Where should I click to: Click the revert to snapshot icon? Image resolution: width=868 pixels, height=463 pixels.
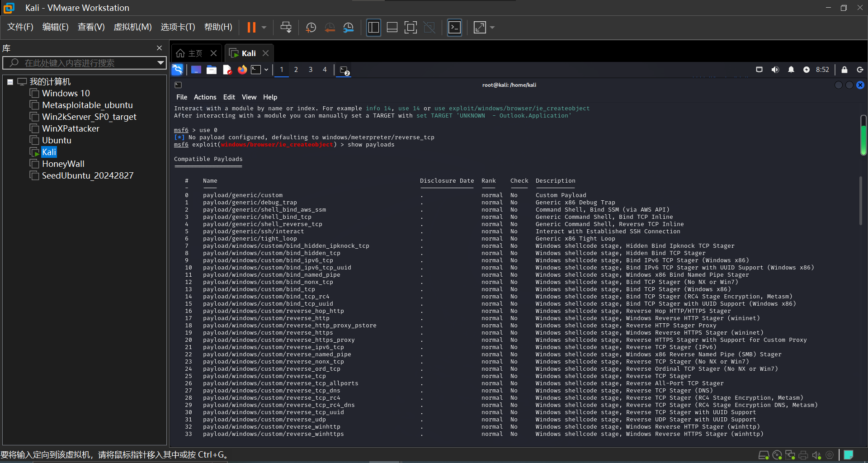tap(330, 28)
